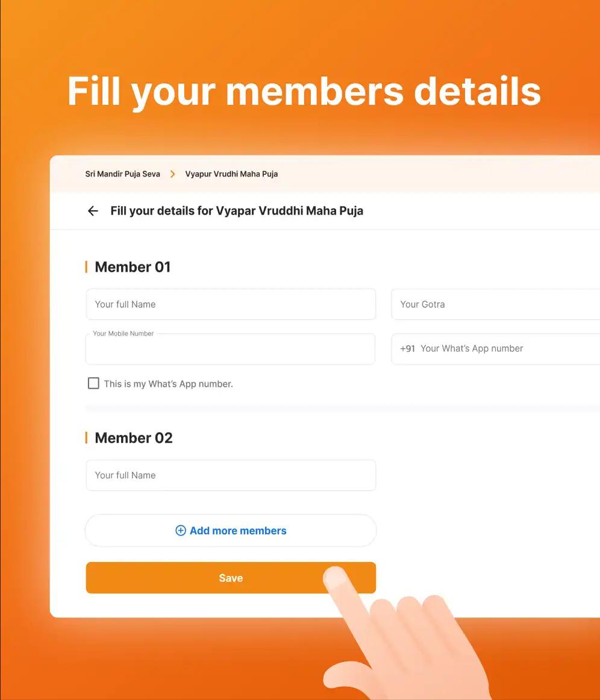Click the orange accent bar beside Member 01
This screenshot has height=700, width=600.
point(86,267)
